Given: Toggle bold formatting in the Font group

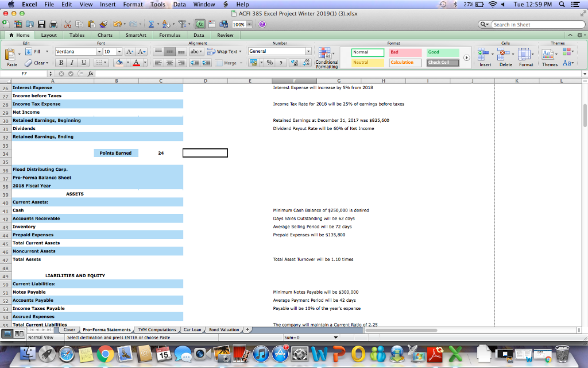Looking at the screenshot, I should (60, 62).
